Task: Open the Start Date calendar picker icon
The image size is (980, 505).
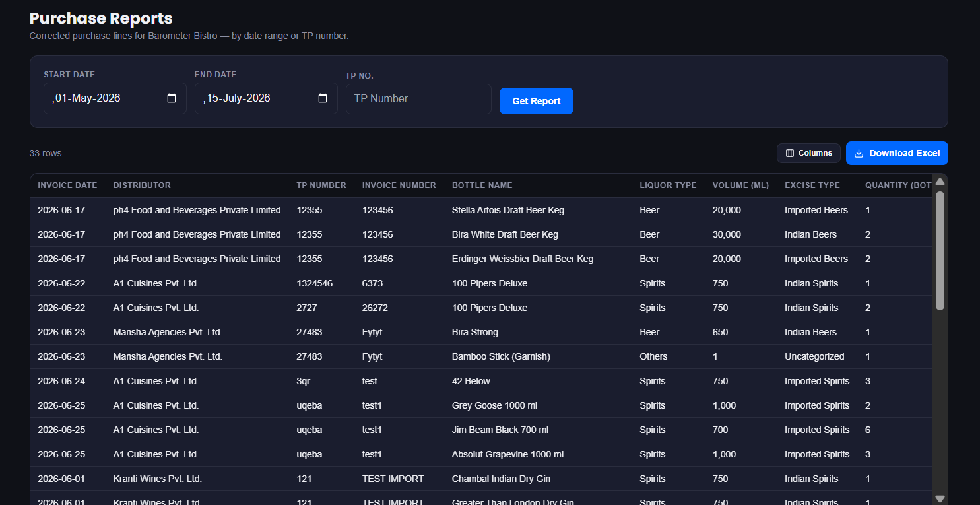Action: pos(172,98)
